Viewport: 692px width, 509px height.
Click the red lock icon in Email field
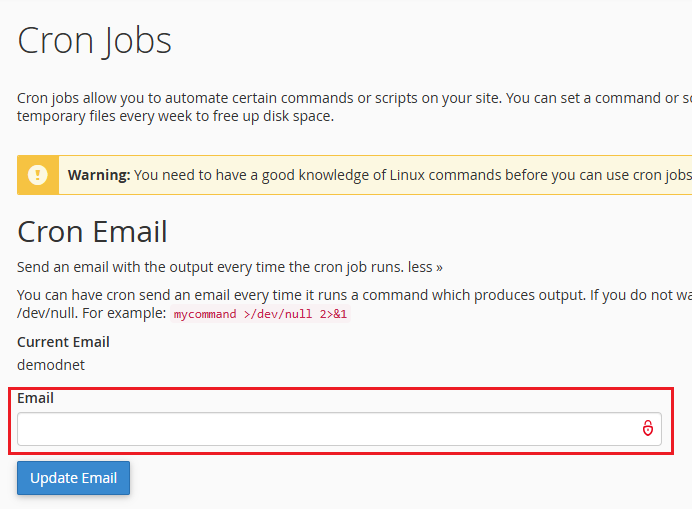(647, 429)
